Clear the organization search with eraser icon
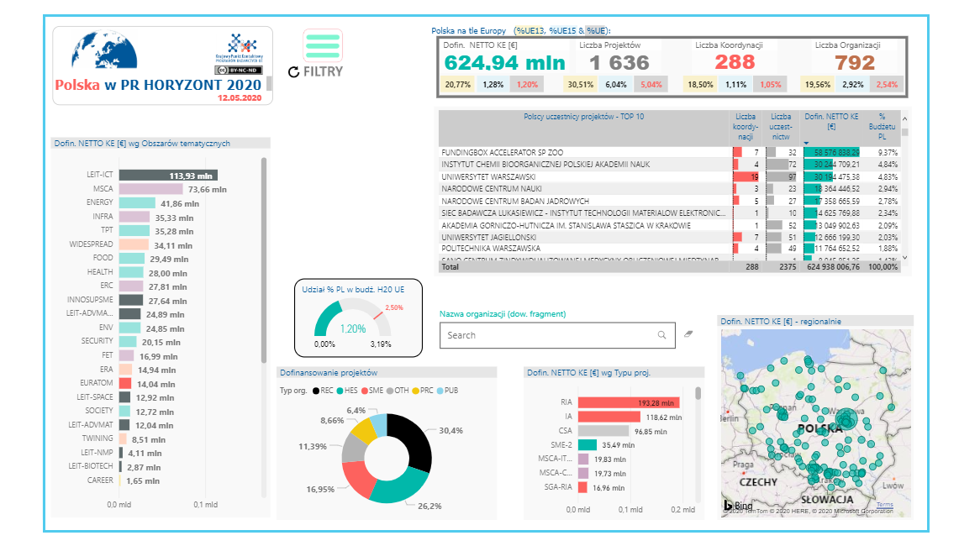The height and width of the screenshot is (546, 980). (x=689, y=334)
